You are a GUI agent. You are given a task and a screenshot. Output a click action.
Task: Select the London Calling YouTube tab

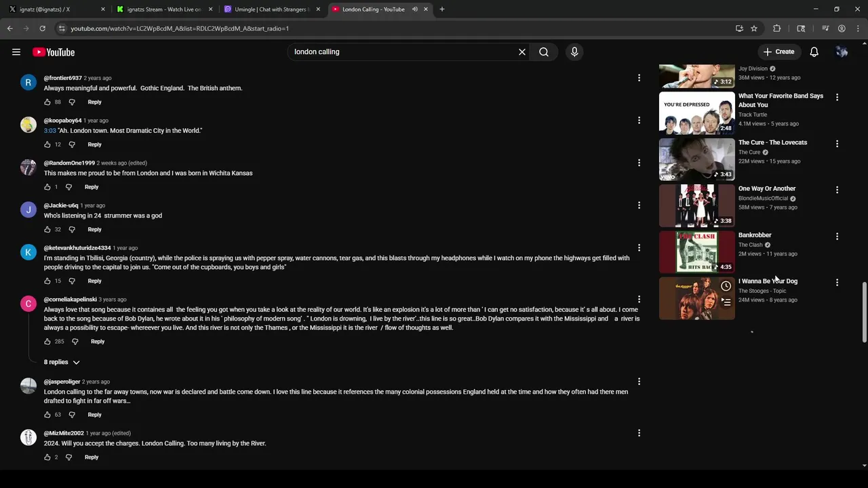pyautogui.click(x=373, y=9)
